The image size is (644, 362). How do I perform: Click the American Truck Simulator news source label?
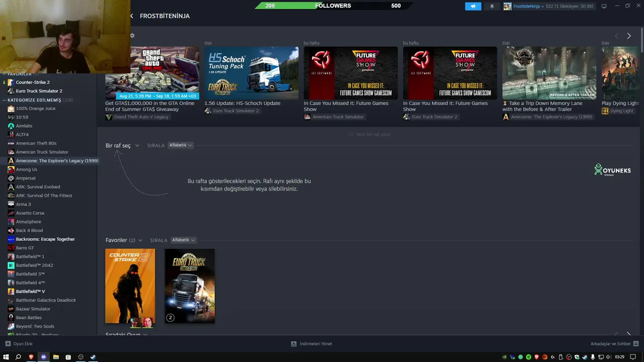point(338,117)
